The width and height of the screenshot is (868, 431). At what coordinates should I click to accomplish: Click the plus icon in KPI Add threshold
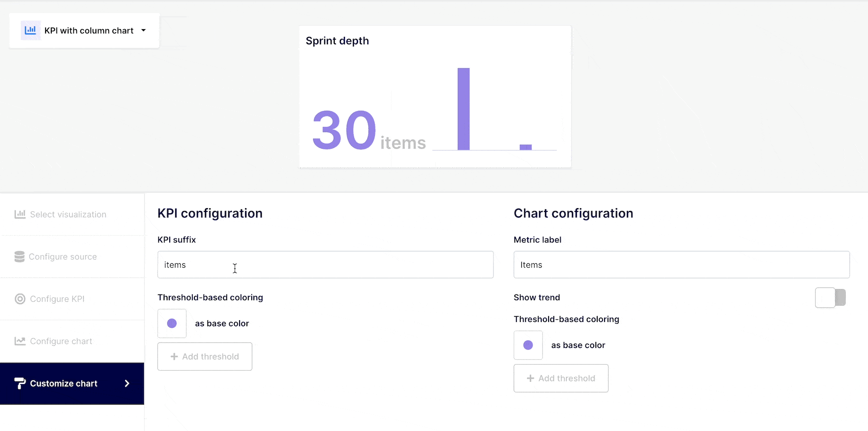(174, 357)
